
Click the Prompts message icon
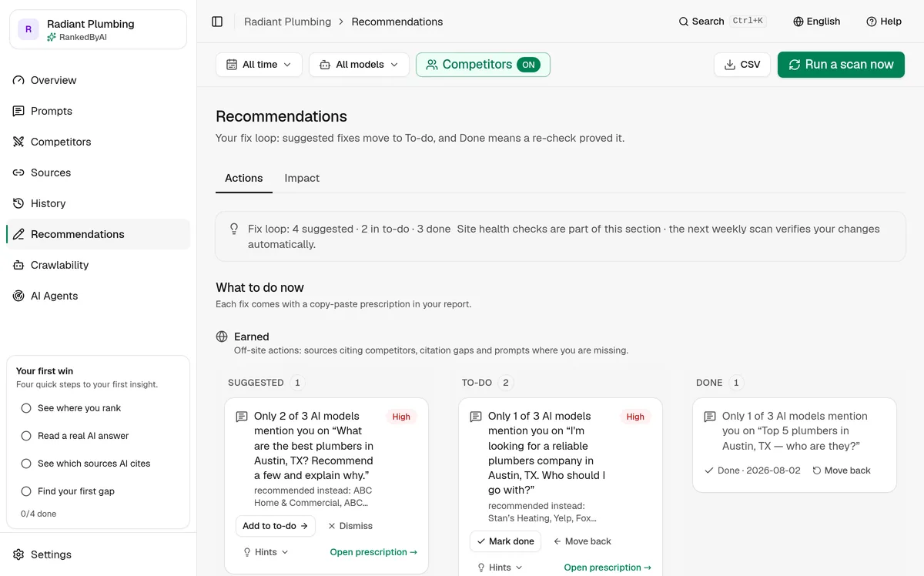18,111
